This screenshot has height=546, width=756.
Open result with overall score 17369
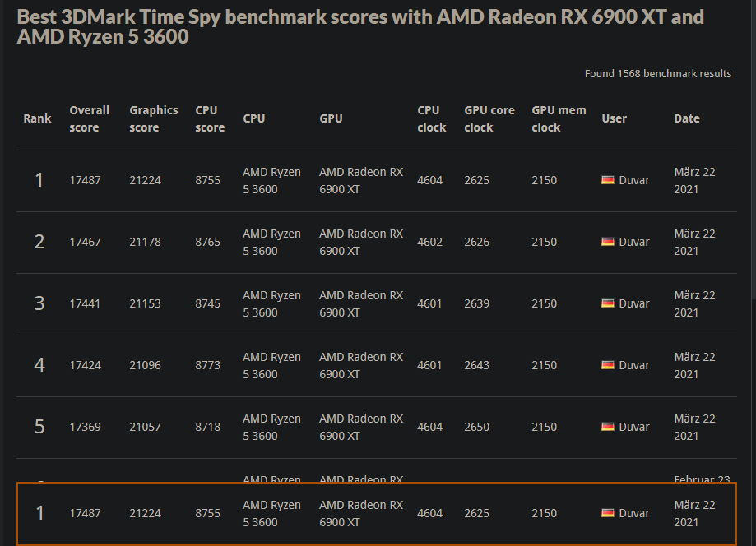click(x=85, y=427)
